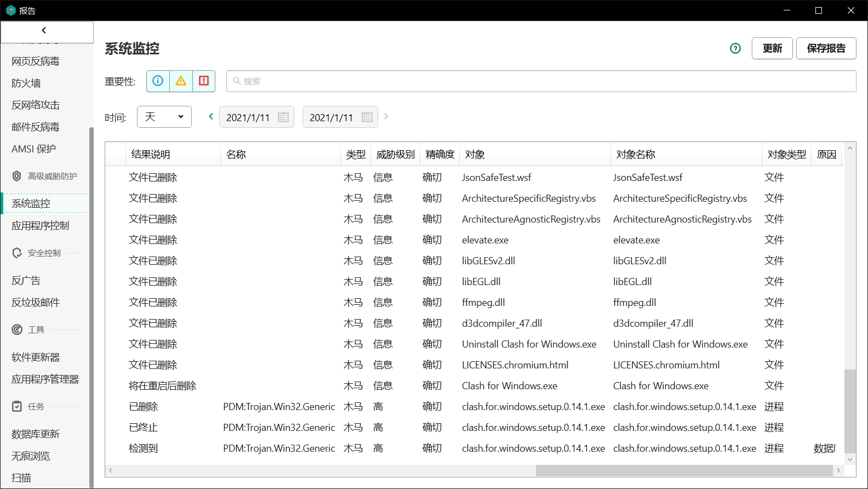Open 反垃圾邮件 report section
Screen dimensions: 868x489
point(36,303)
